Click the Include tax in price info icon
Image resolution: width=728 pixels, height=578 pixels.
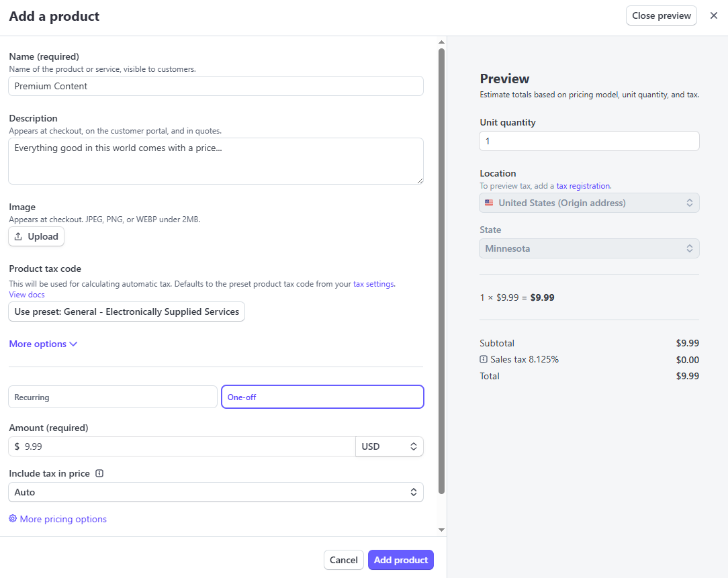coord(99,473)
